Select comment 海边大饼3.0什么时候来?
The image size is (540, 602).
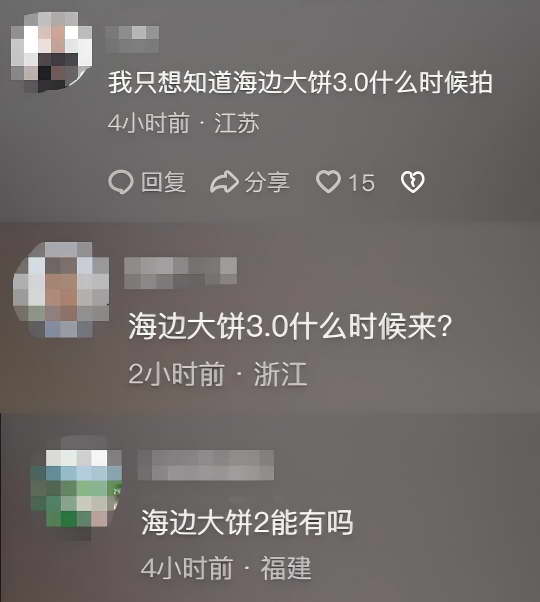290,326
